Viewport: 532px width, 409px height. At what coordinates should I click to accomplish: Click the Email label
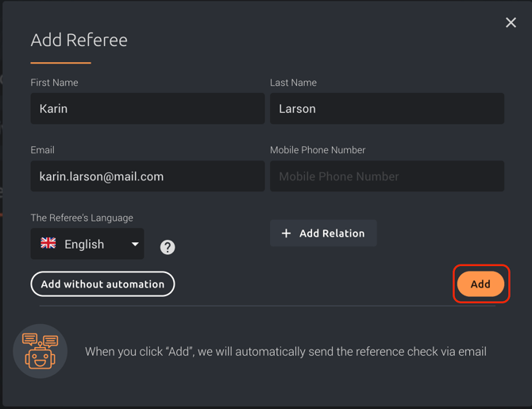point(42,150)
